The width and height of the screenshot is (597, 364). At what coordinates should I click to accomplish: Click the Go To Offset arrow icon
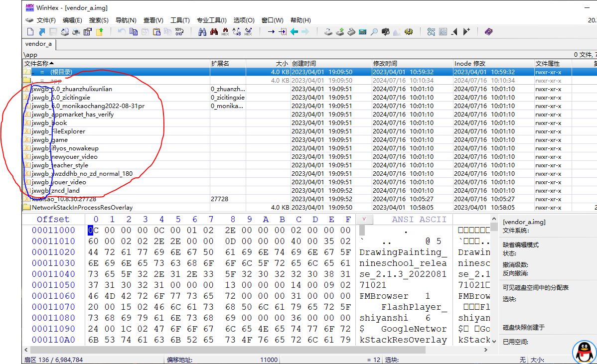tap(271, 32)
